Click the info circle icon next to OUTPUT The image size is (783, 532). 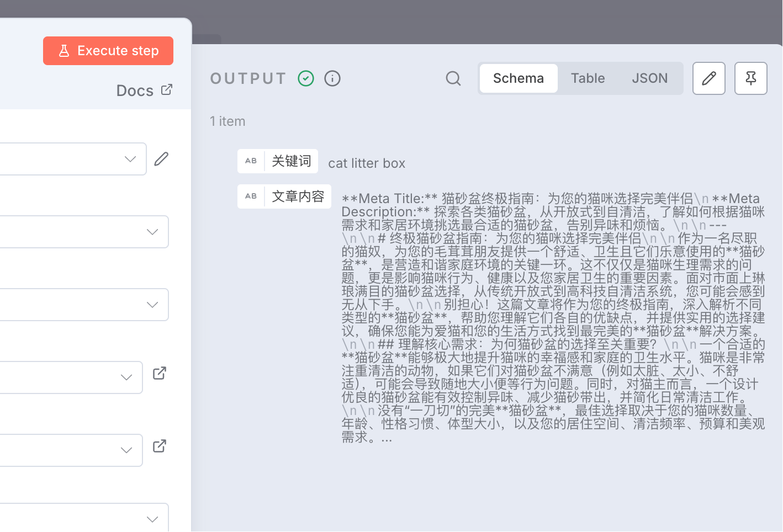click(332, 78)
